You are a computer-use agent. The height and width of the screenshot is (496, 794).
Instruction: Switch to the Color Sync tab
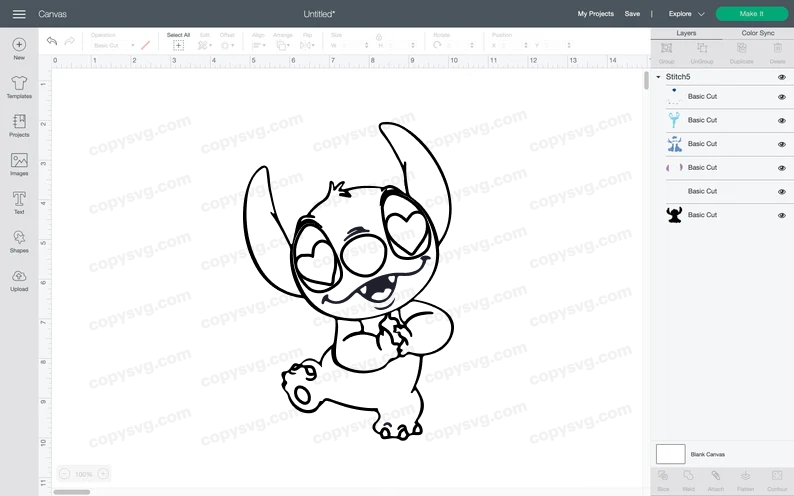tap(758, 33)
